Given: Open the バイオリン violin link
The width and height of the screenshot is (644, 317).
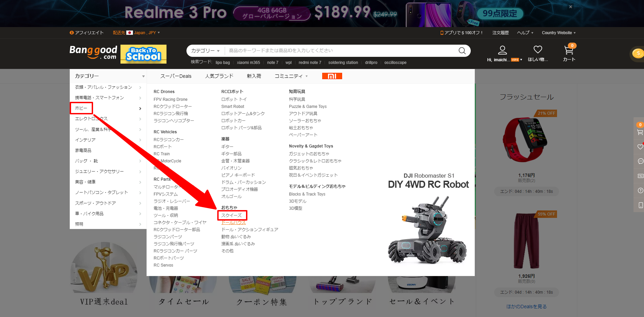Looking at the screenshot, I should tap(231, 168).
